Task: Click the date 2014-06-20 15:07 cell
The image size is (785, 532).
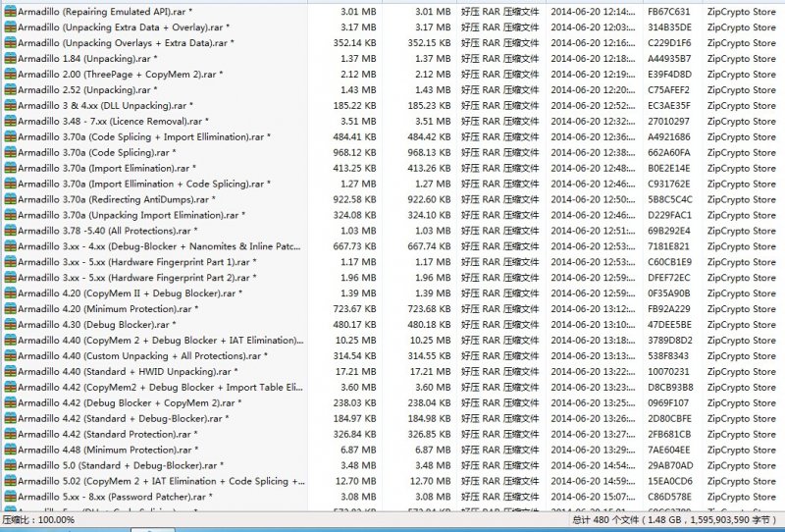Action: (x=593, y=497)
